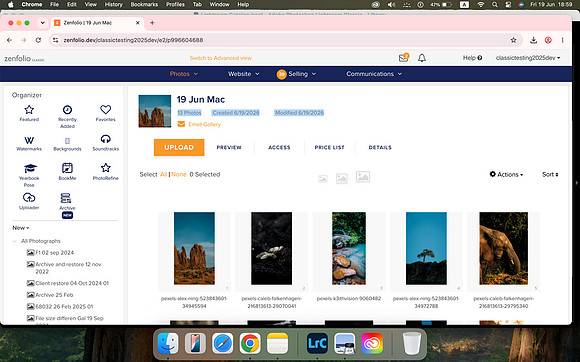Open the Actions dropdown
The height and width of the screenshot is (362, 580).
tap(506, 174)
